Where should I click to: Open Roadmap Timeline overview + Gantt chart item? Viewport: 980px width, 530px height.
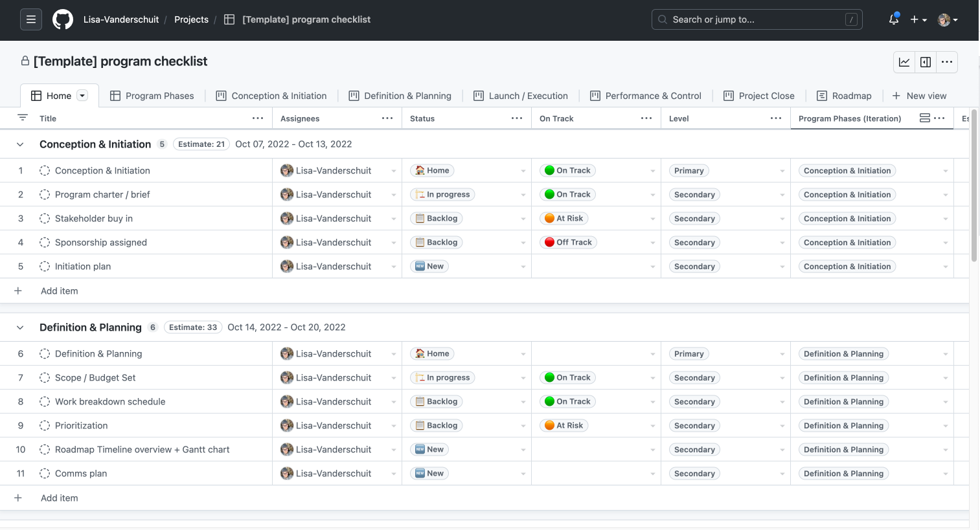coord(142,449)
